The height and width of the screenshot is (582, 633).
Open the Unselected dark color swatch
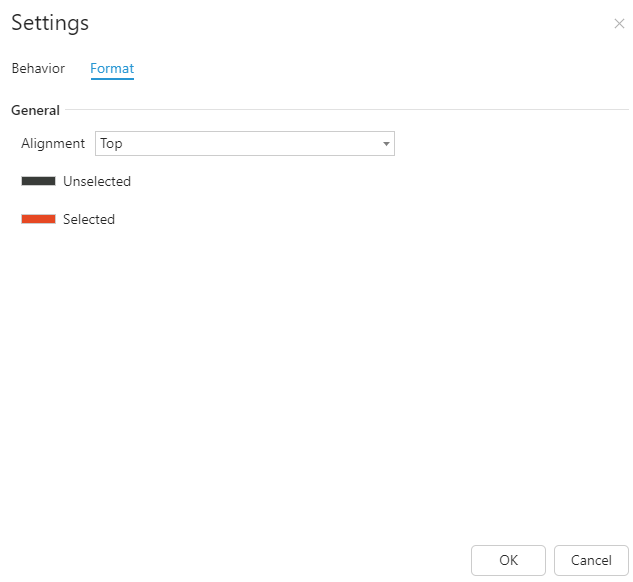38,181
